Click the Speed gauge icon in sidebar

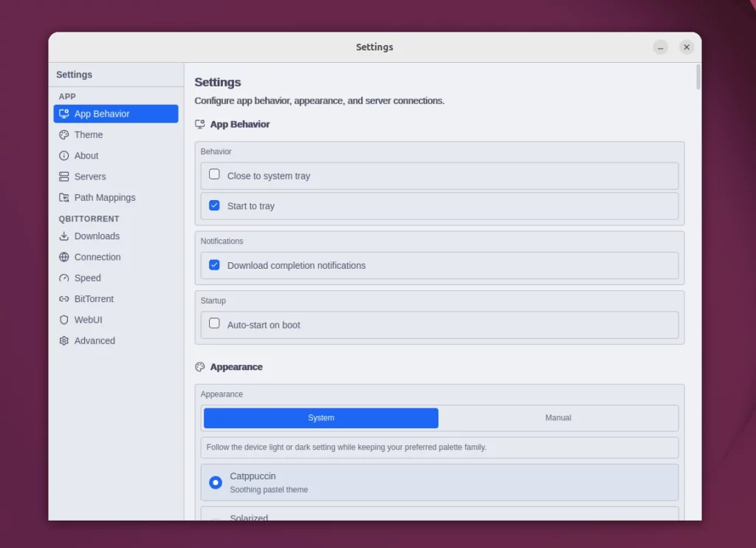pyautogui.click(x=63, y=278)
